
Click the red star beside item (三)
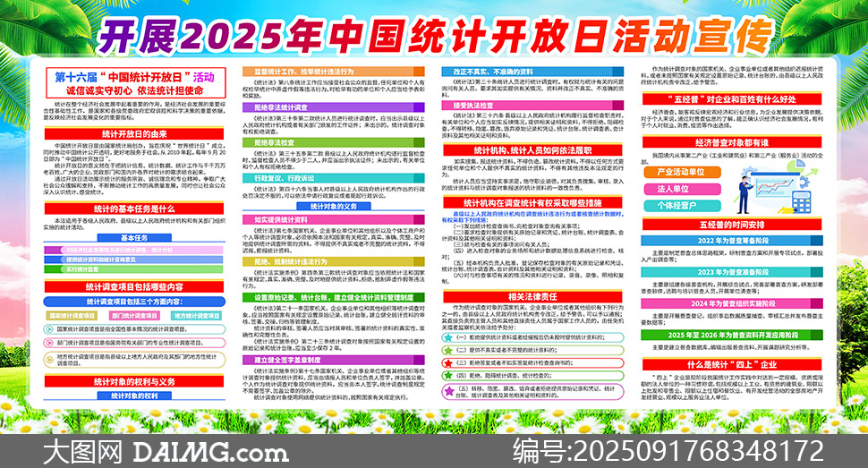447,362
